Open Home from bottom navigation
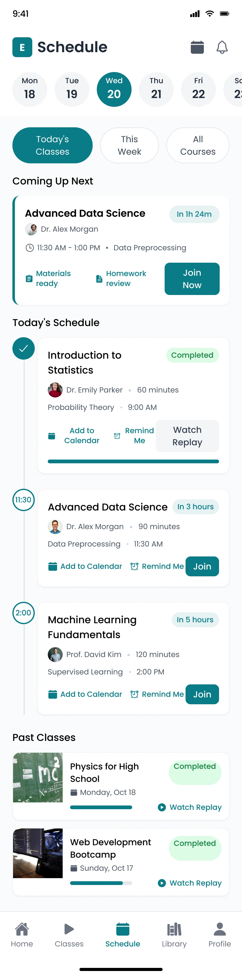This screenshot has width=242, height=980. coord(22,934)
